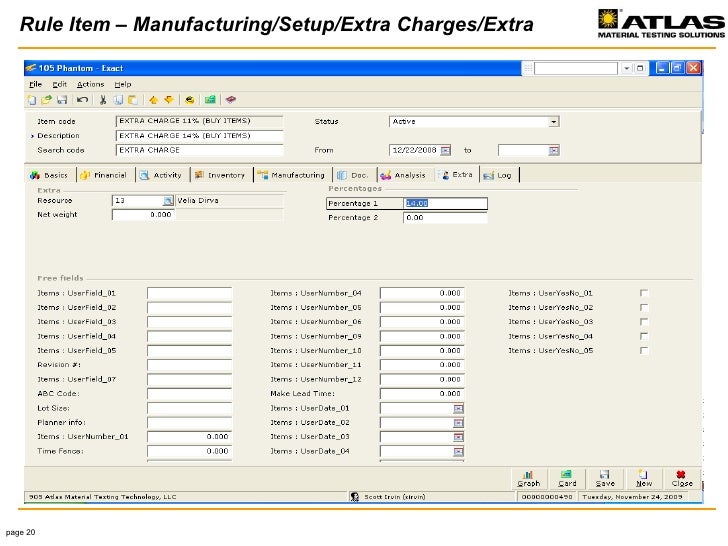
Task: Open the UserDate_03 calendar picker
Action: [458, 437]
